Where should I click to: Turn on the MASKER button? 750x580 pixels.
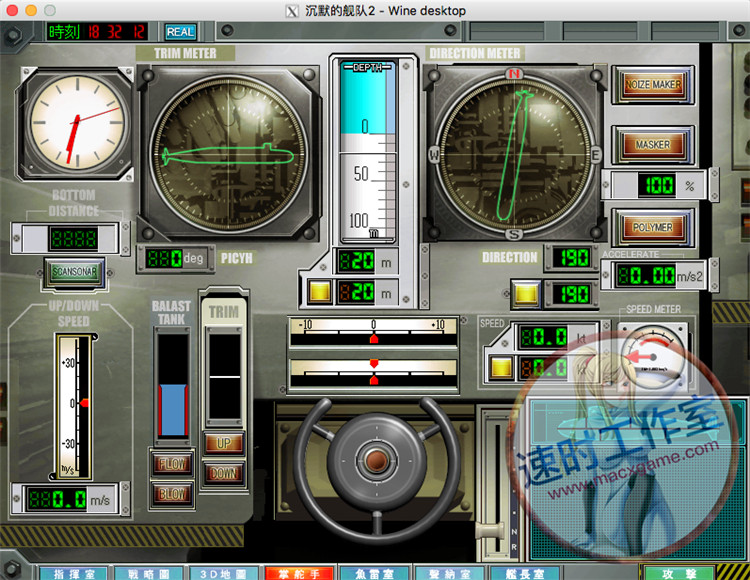click(653, 144)
